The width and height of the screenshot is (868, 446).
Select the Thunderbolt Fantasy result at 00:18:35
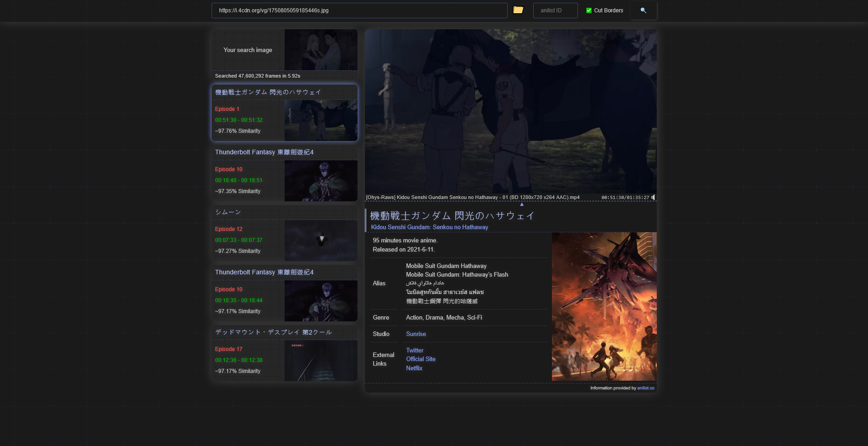285,293
